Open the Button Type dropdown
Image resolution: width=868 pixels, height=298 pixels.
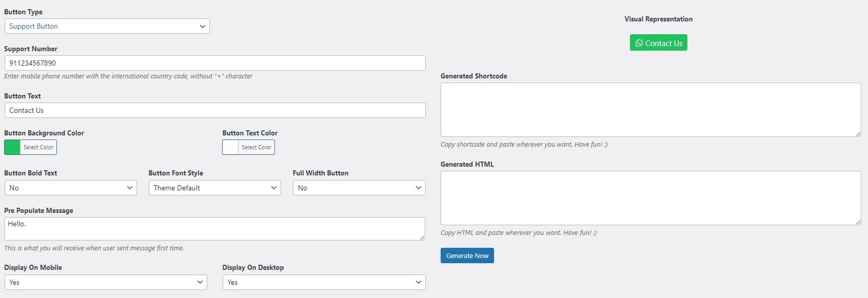click(x=107, y=26)
